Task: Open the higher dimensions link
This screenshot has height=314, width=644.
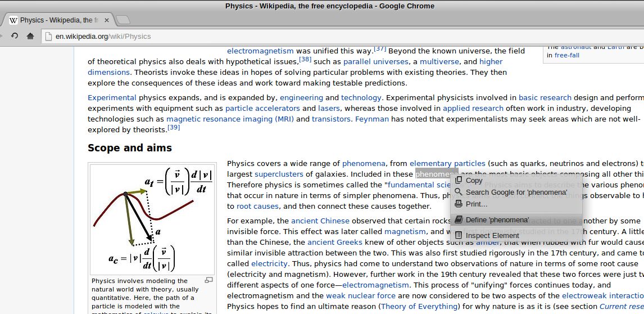Action: (491, 62)
